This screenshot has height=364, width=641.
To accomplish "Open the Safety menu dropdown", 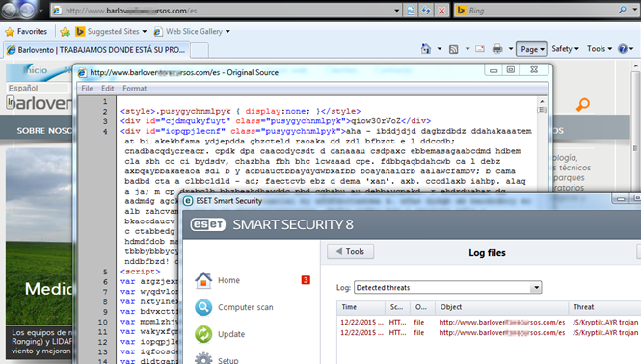I will [x=566, y=49].
